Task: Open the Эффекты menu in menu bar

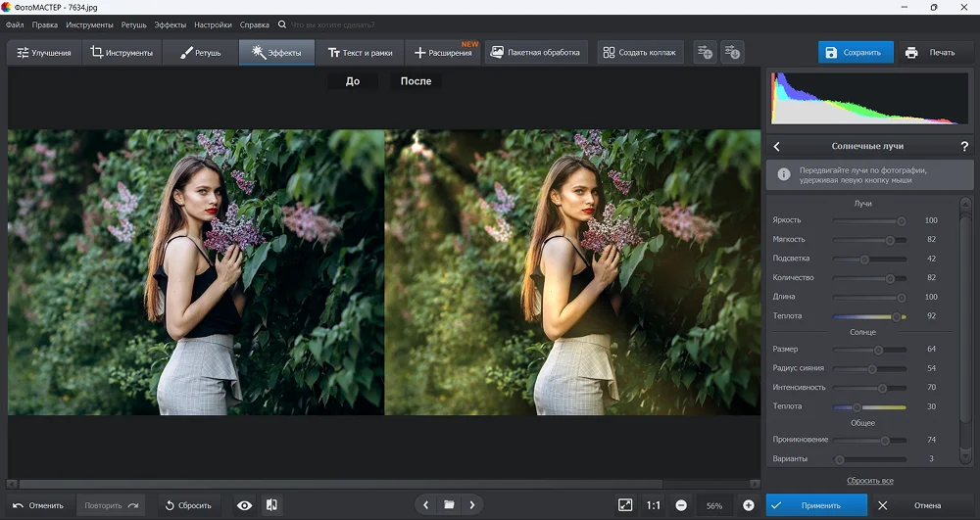Action: point(170,24)
